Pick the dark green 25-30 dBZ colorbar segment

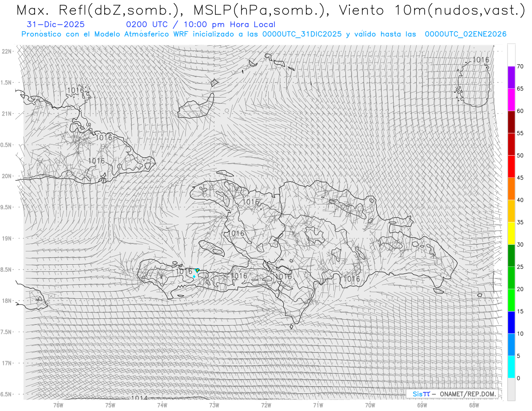[x=511, y=255]
